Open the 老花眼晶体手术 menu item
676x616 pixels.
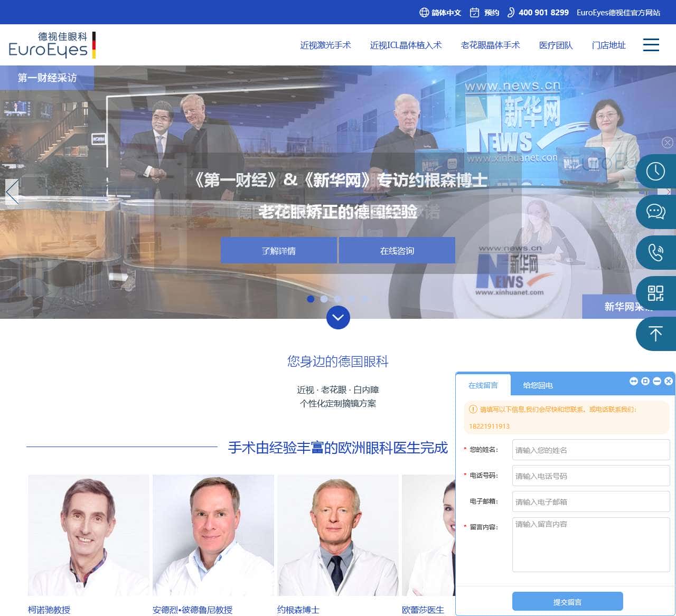491,45
